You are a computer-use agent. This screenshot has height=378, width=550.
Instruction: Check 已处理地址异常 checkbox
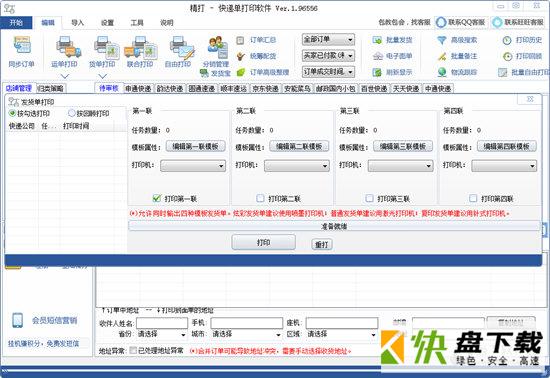pos(133,350)
